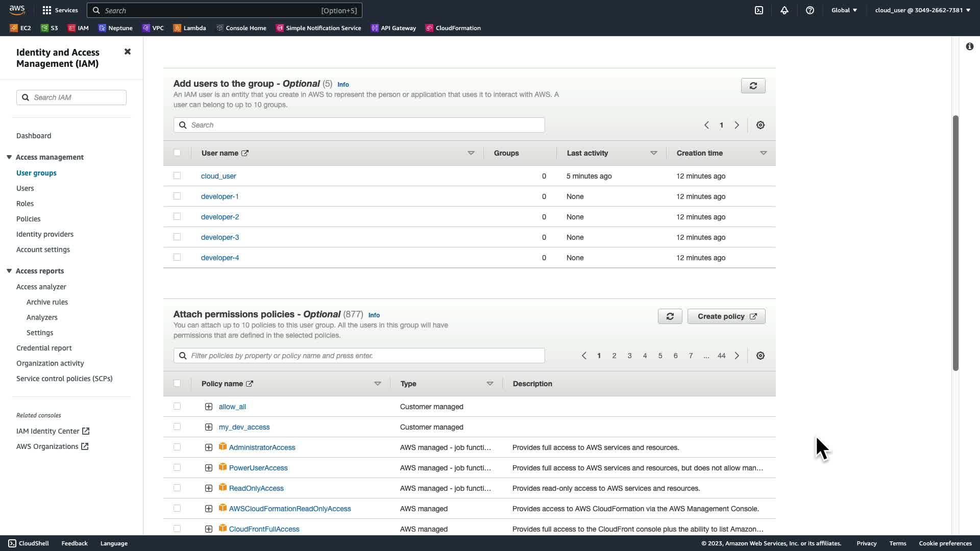Open CloudShell icon in top navigation bar
The image size is (980, 551).
pos(759,10)
